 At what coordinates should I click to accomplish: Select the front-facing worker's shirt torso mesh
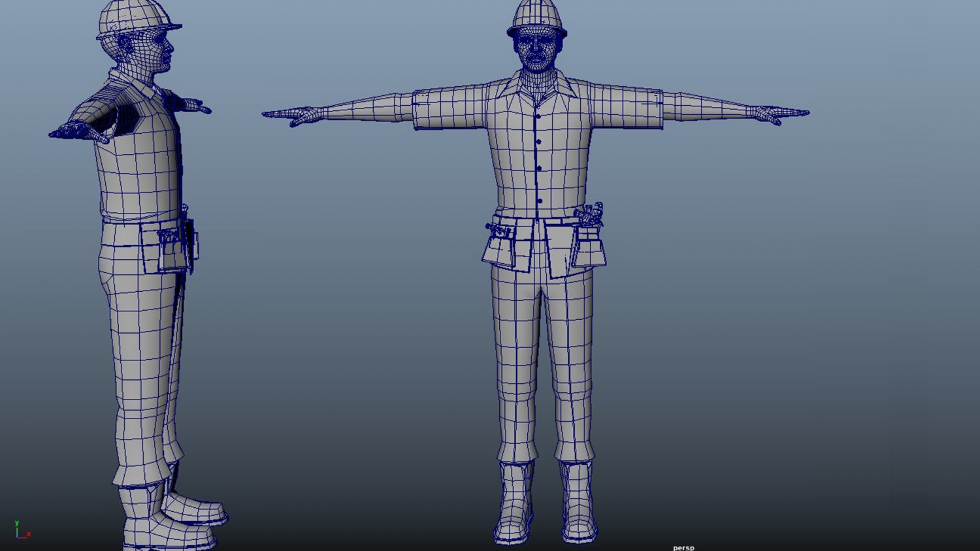pos(540,147)
